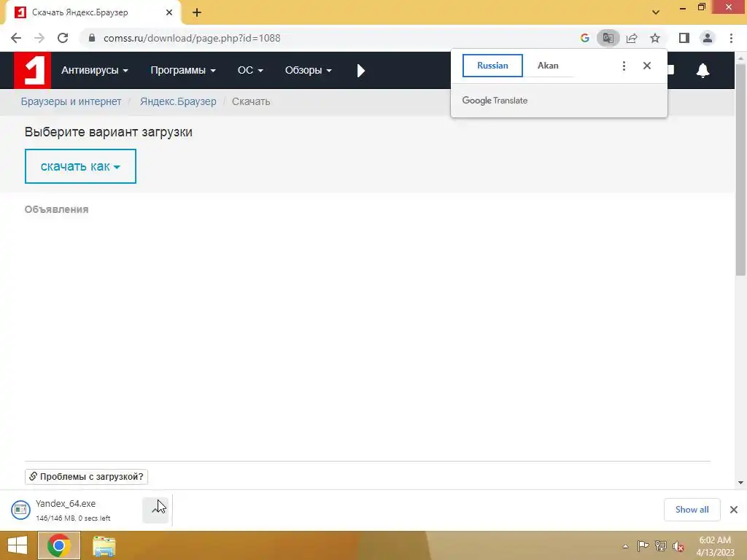Screen dimensions: 747x560
Task: Open the Yandex_64.exe download
Action: pyautogui.click(x=65, y=504)
